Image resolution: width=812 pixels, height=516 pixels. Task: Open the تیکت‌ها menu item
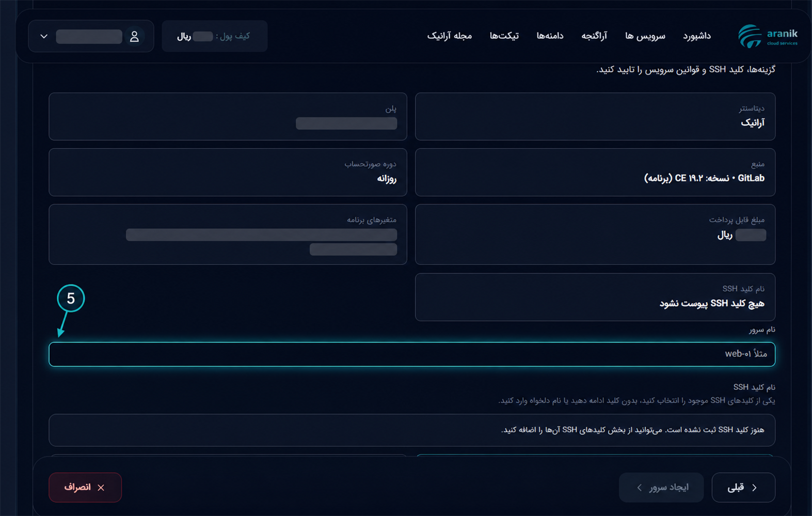(x=504, y=36)
